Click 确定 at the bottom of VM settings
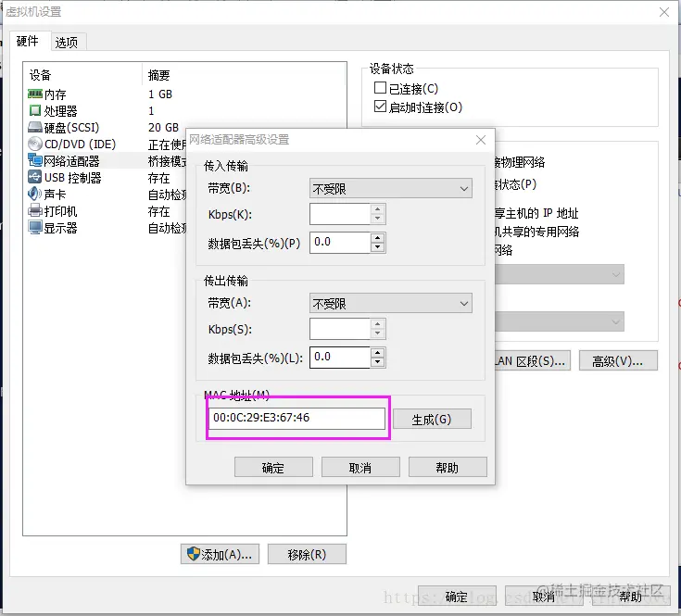 457,597
